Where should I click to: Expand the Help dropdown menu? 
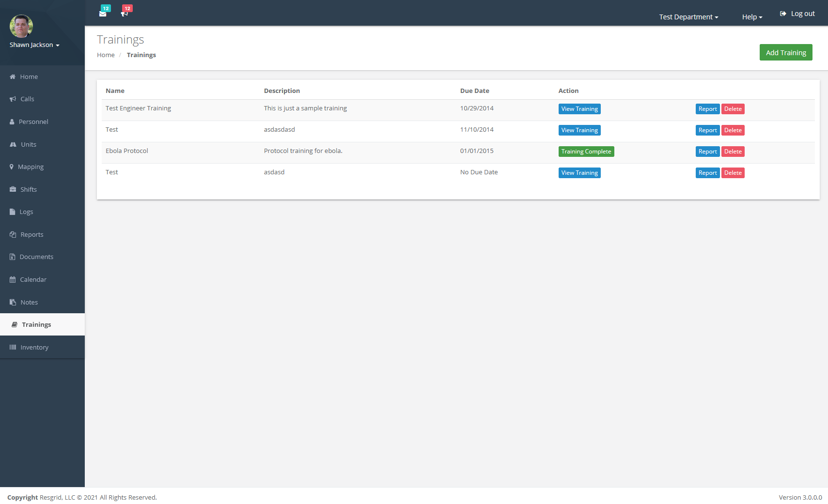click(x=752, y=17)
